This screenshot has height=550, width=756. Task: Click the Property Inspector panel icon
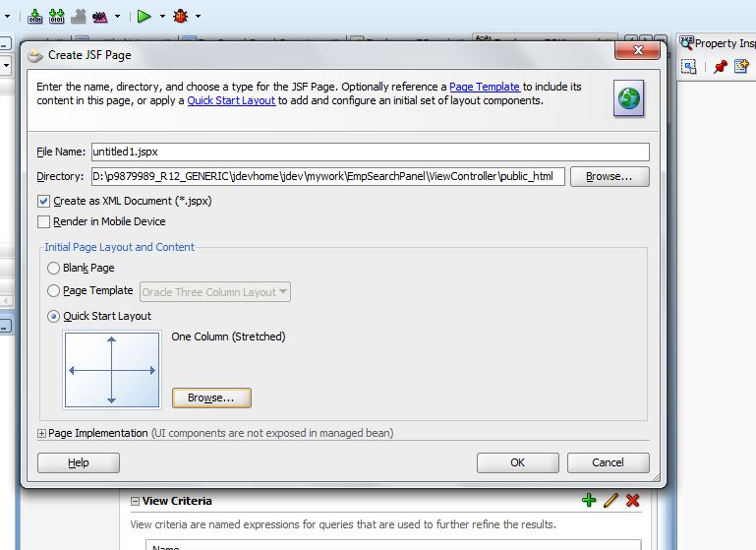point(686,43)
